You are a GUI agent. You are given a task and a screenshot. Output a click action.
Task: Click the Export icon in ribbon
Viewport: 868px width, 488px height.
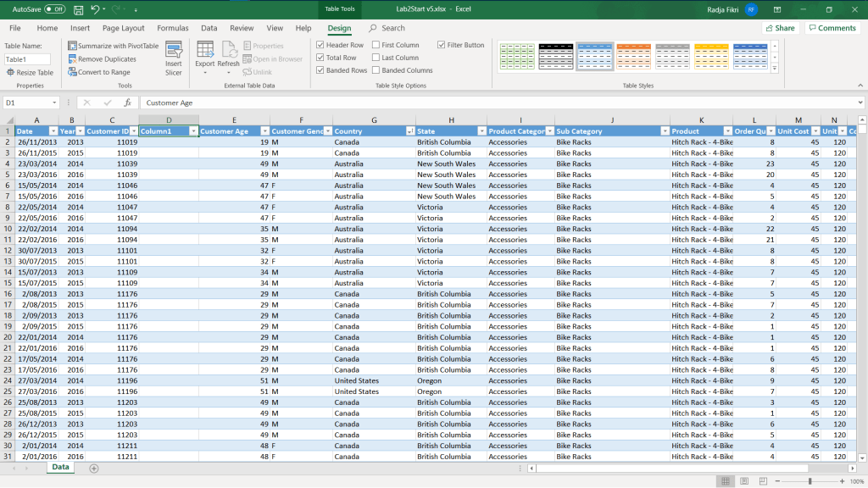point(205,53)
